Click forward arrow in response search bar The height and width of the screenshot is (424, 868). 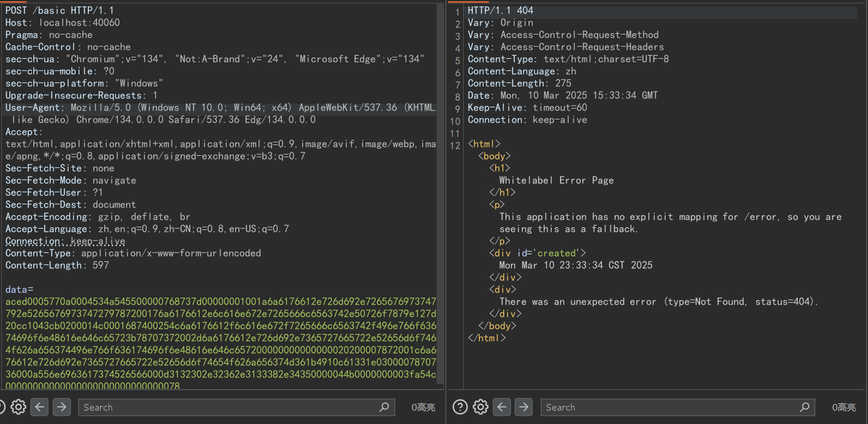click(524, 407)
